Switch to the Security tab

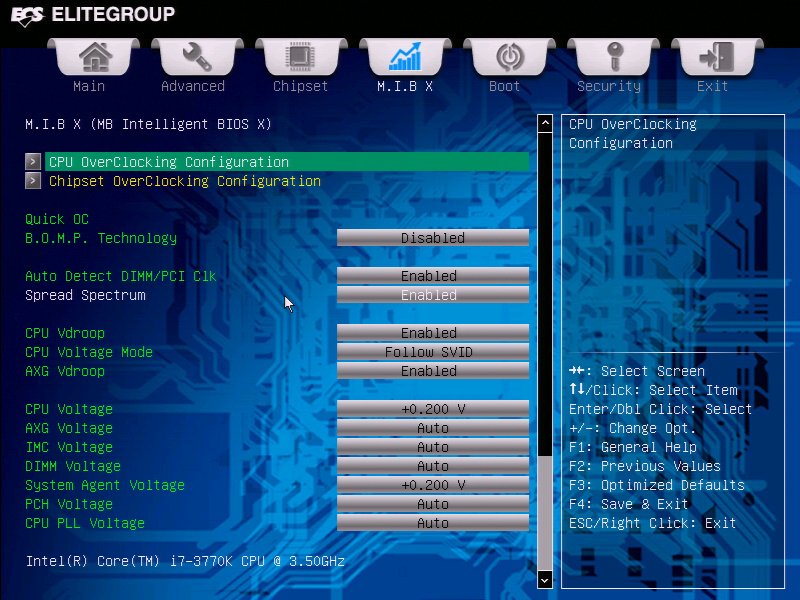pos(609,86)
